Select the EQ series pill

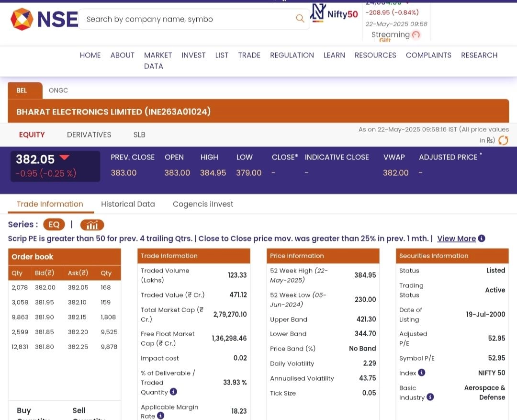[x=54, y=225]
